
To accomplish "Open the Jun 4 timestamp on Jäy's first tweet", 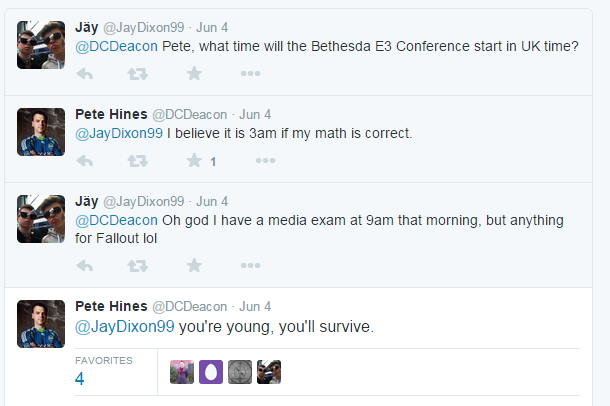I will point(211,27).
